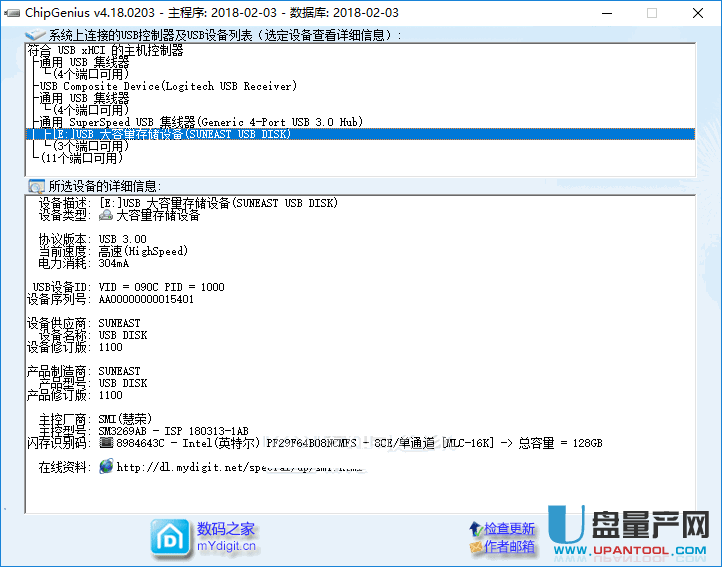
Task: Minimize the ChipGenius window
Action: (x=607, y=13)
